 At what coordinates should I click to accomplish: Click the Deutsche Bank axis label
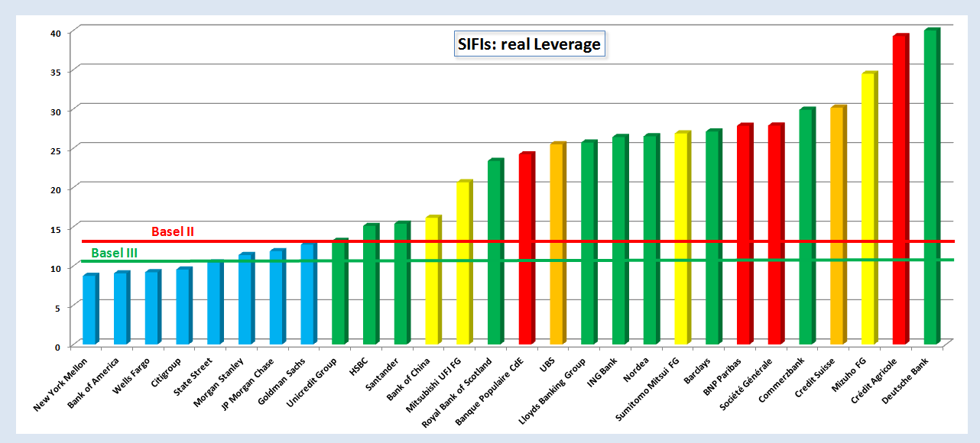(x=907, y=383)
